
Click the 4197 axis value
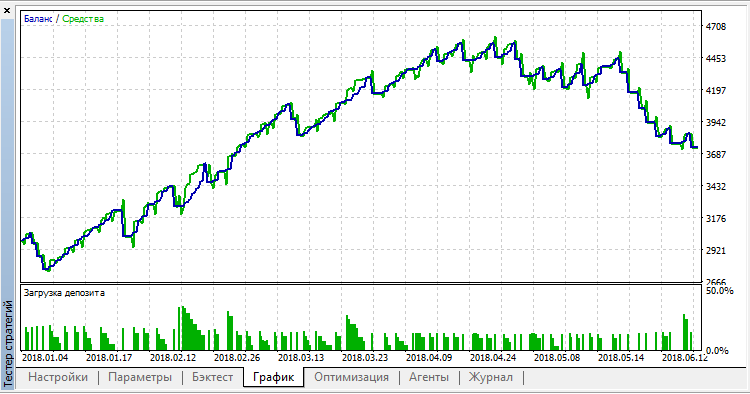(716, 90)
